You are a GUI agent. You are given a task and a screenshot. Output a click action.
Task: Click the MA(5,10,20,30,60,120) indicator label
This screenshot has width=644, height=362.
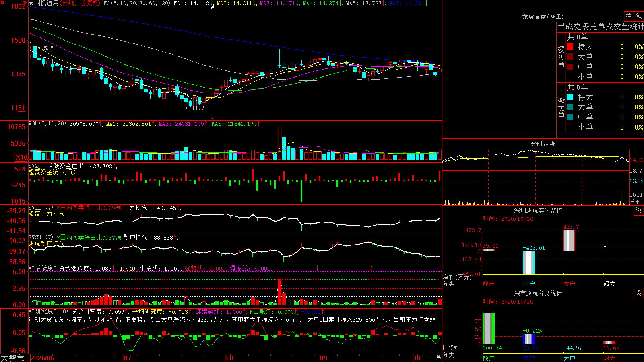coord(137,3)
